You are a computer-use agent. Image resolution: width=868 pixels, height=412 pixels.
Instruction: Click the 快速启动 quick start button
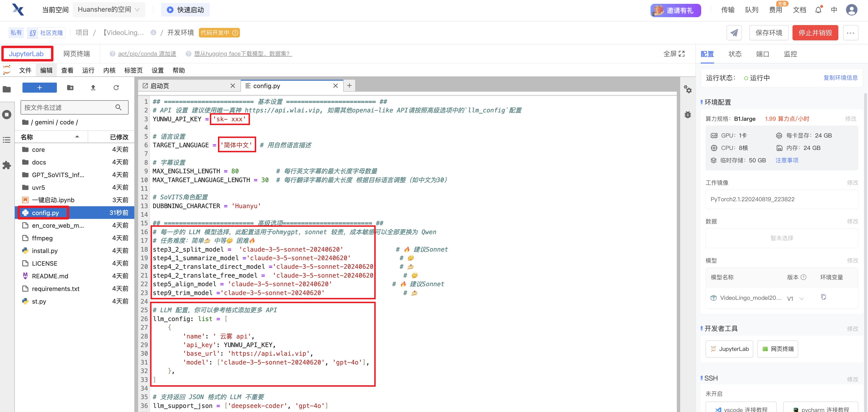pos(185,10)
